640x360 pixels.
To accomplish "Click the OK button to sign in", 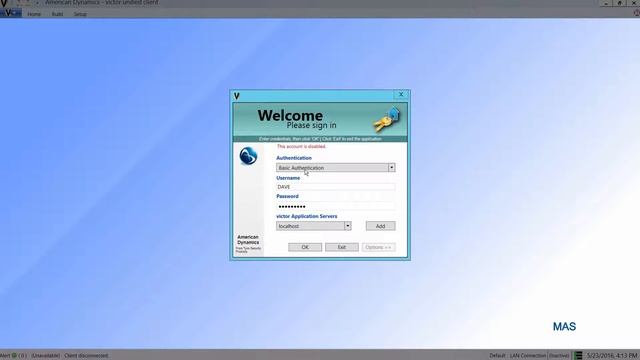I will (x=305, y=247).
